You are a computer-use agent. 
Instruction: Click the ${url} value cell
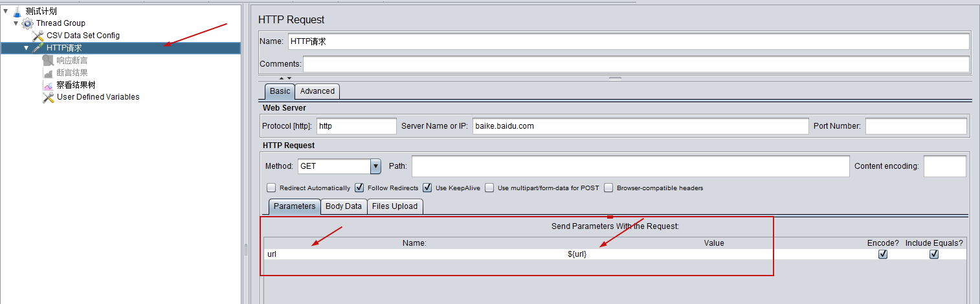pyautogui.click(x=714, y=254)
